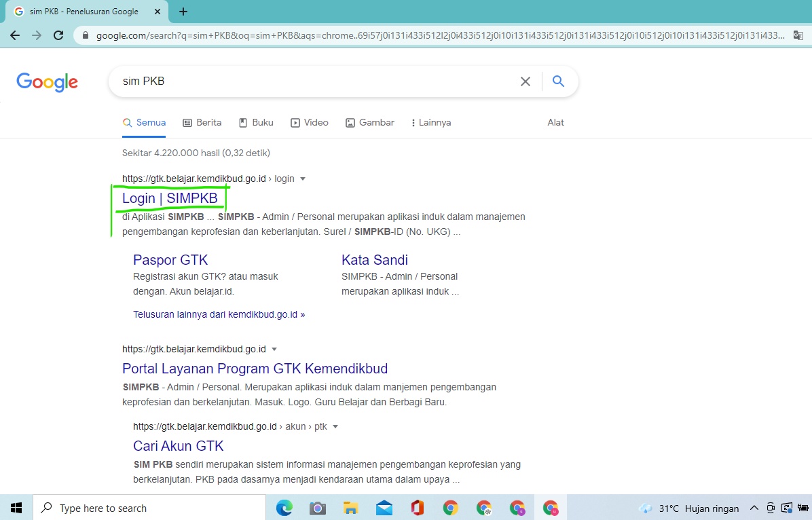Open weather widget '31°C Hujan ringan'
Viewport: 812px width, 520px height.
point(689,508)
